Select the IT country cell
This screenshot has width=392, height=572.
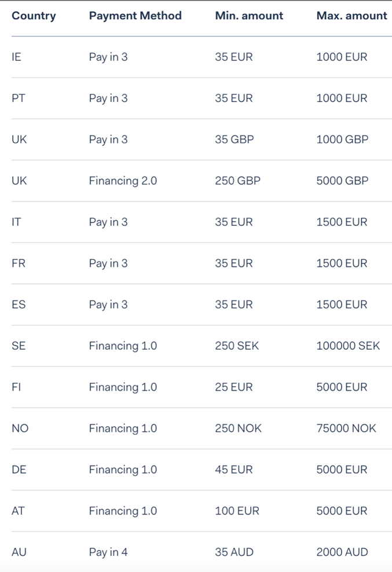click(x=16, y=222)
